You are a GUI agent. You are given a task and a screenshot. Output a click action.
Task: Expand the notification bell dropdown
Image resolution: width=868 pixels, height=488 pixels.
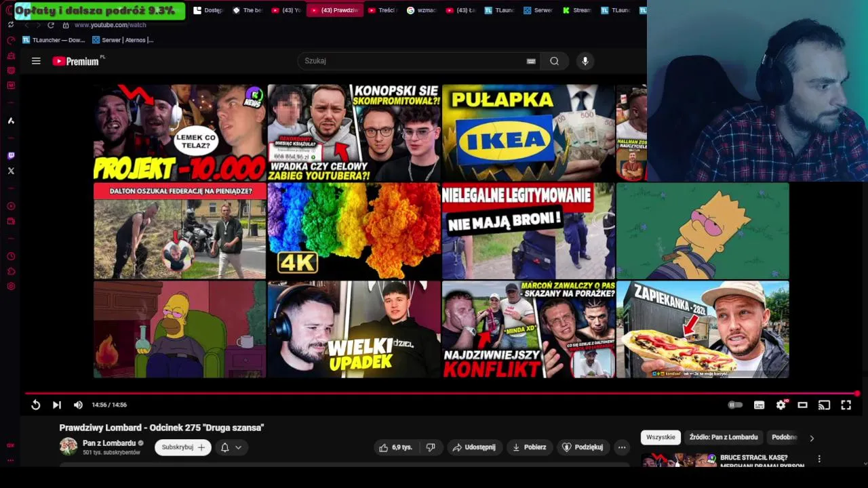(231, 447)
